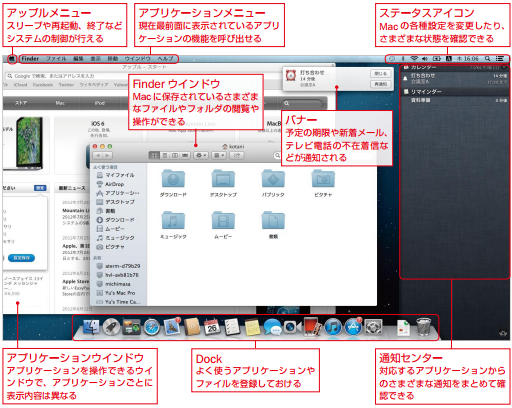Open Safari compass icon in Dock
512x408 pixels.
[x=152, y=327]
